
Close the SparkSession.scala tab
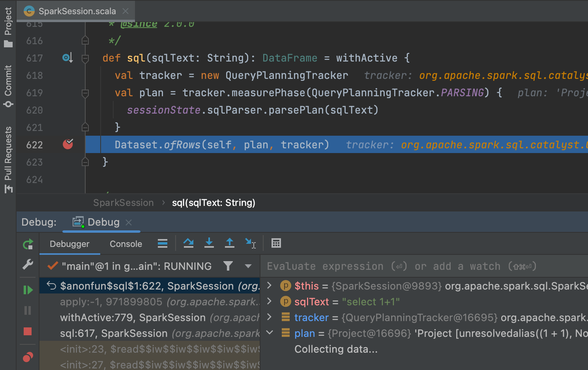pyautogui.click(x=126, y=11)
